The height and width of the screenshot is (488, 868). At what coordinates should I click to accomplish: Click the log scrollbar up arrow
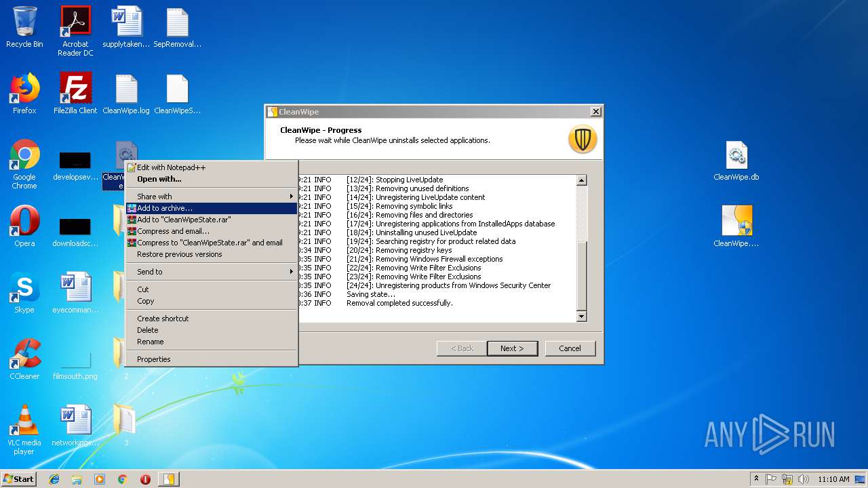coord(581,180)
